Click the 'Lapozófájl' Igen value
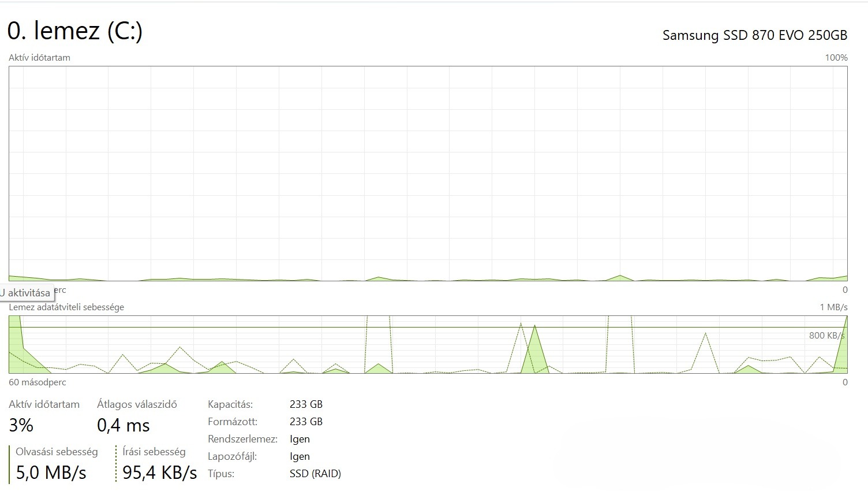 [x=300, y=456]
